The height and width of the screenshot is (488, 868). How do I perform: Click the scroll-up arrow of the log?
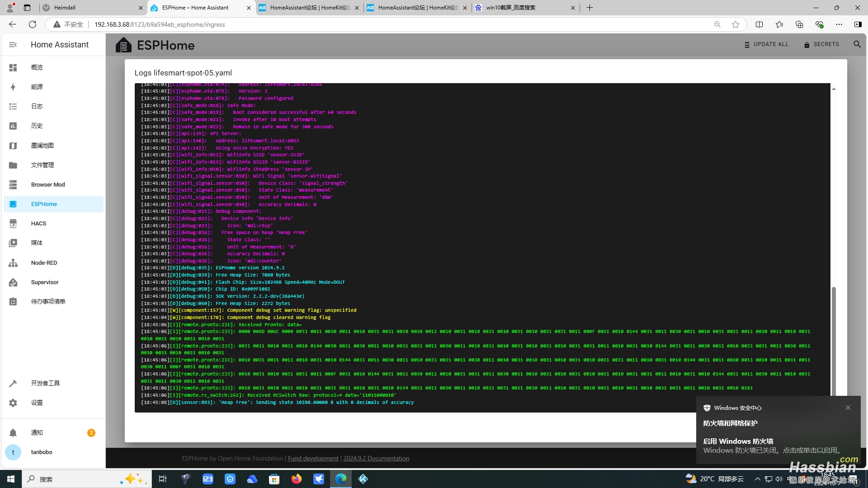coord(834,89)
